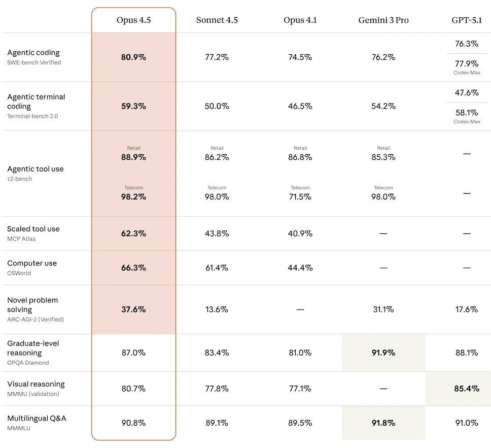
Task: Click the Graduate-level reasoning row label
Action: click(x=33, y=348)
